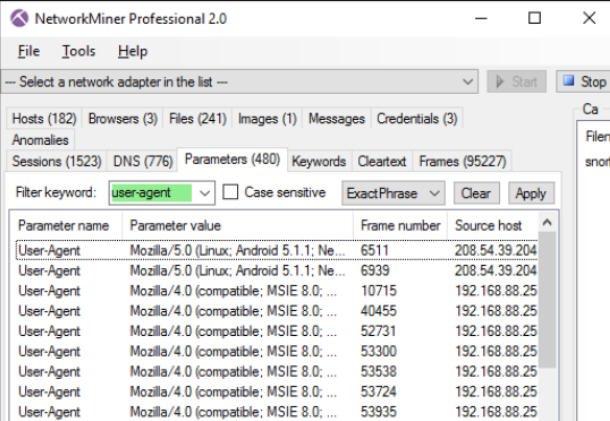This screenshot has height=421, width=610.
Task: Toggle the Case sensitive checkbox
Action: tap(230, 192)
